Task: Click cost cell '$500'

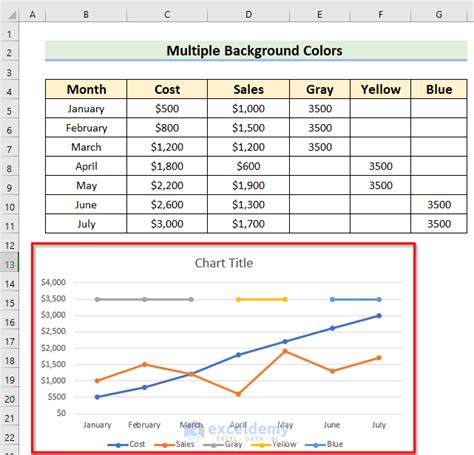Action: 167,108
